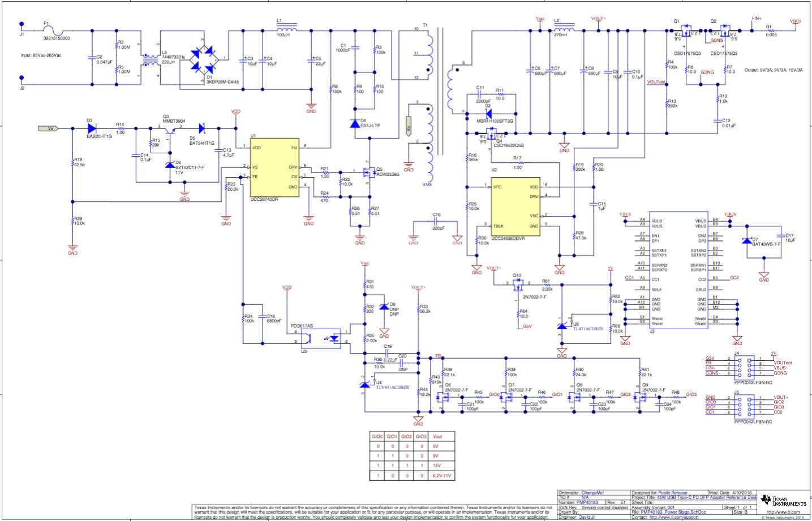Click the 'Assembly Variant: 001' entry
The height and width of the screenshot is (521, 812).
(654, 507)
